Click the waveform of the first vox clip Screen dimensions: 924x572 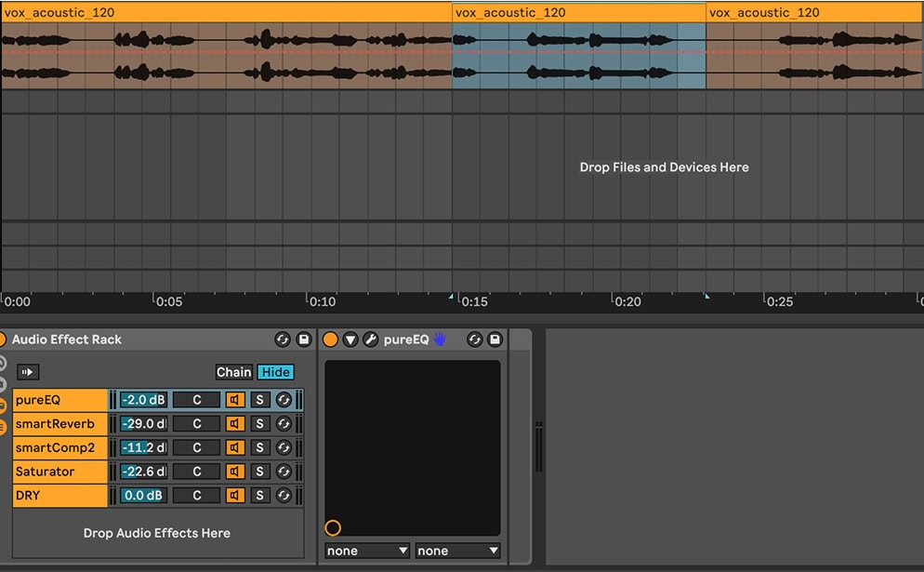pos(226,56)
